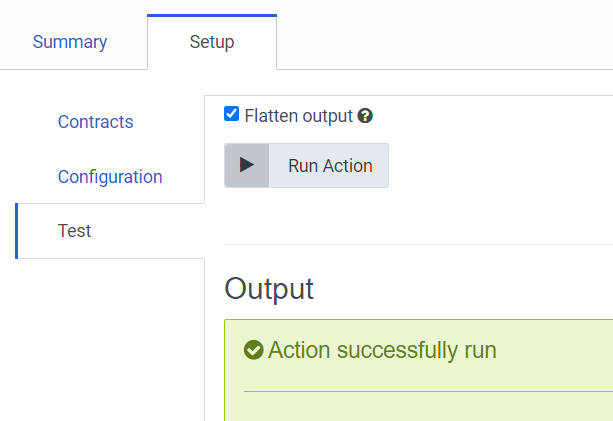Click the separator line above the Output heading
The height and width of the screenshot is (421, 613).
pos(418,244)
